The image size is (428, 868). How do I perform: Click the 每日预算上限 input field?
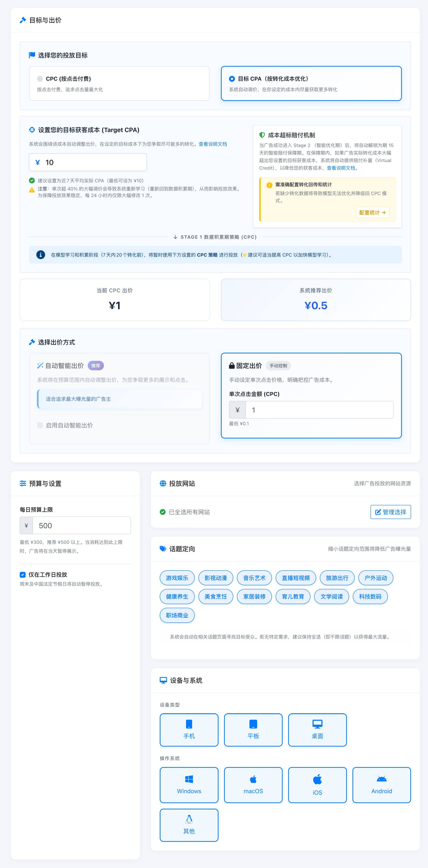point(81,525)
